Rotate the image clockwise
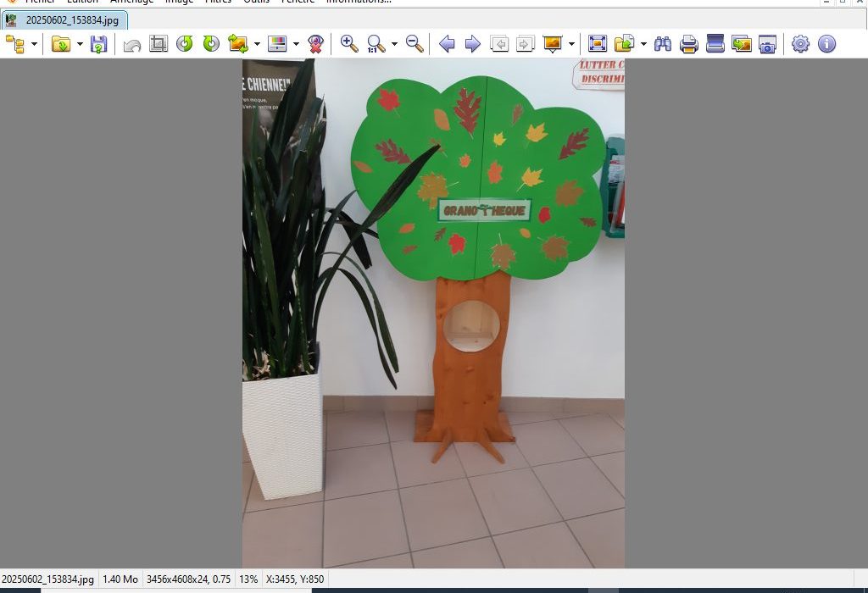 [x=211, y=44]
